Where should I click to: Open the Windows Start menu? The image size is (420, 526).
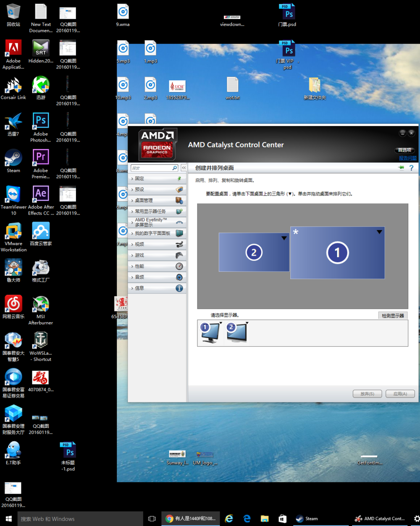pyautogui.click(x=8, y=519)
